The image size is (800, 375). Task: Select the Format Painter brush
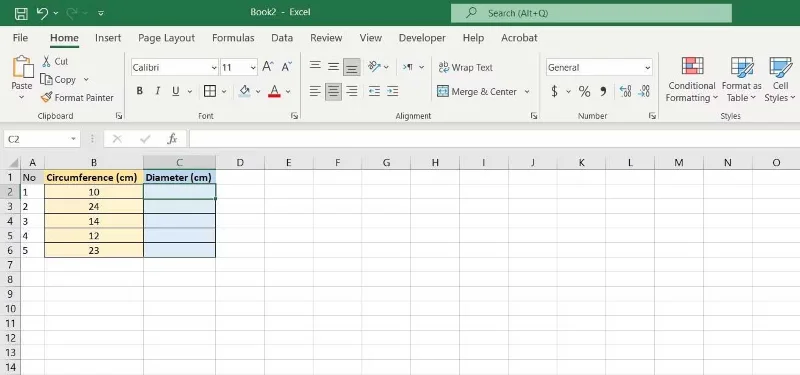77,97
